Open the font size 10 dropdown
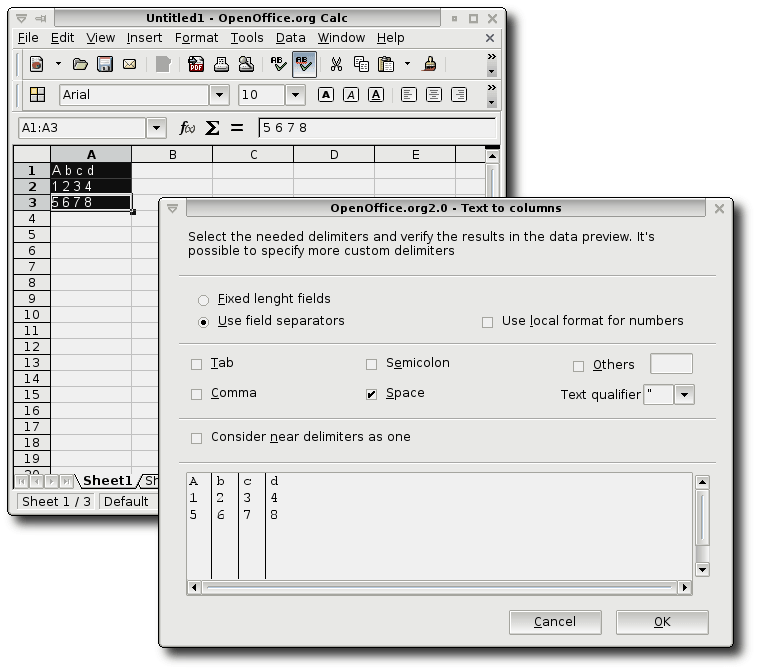 [x=295, y=95]
